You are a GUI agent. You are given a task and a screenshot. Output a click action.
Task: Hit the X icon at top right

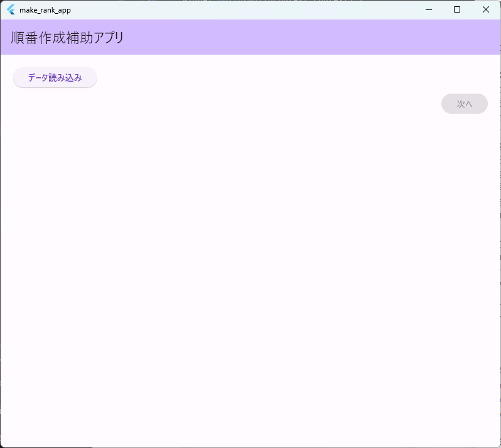pos(485,9)
